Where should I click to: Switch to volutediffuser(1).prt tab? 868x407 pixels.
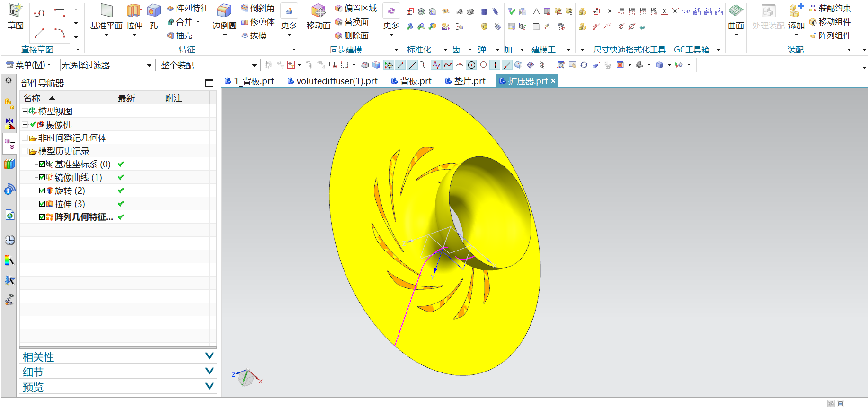(332, 81)
